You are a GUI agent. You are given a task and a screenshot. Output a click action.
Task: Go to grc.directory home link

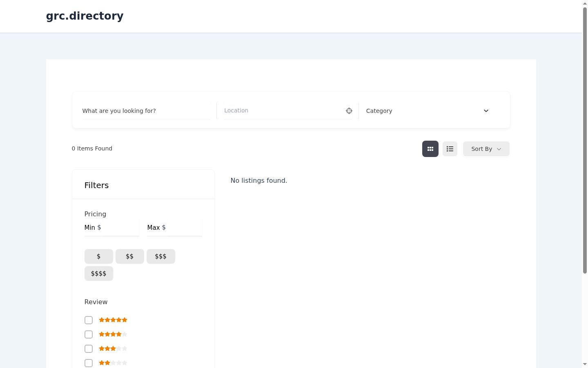[x=85, y=16]
